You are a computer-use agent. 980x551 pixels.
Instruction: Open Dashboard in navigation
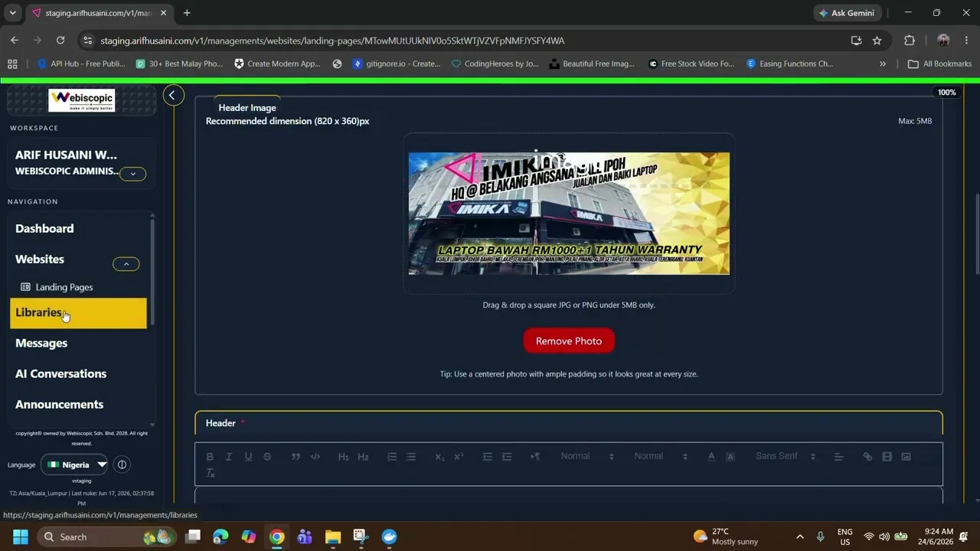tap(44, 228)
